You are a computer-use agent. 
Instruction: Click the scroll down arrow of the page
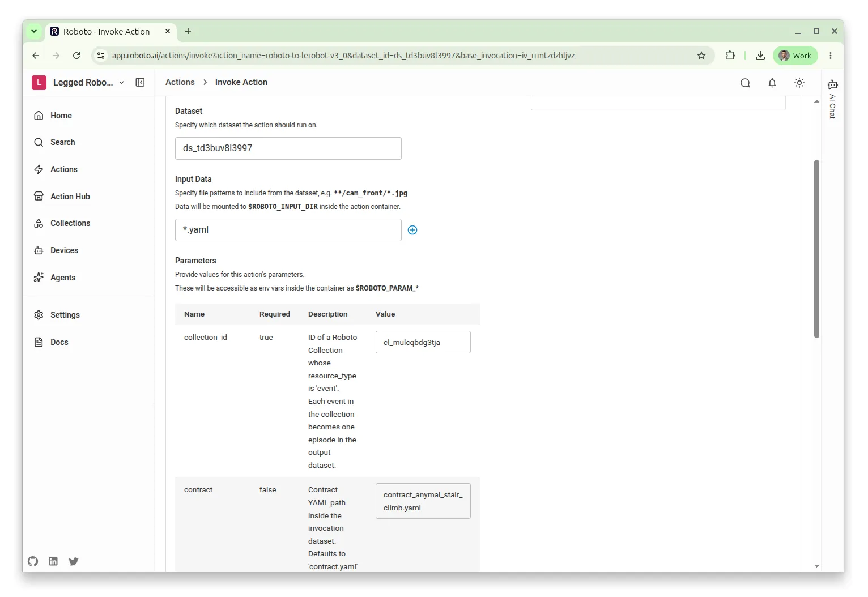click(x=816, y=566)
